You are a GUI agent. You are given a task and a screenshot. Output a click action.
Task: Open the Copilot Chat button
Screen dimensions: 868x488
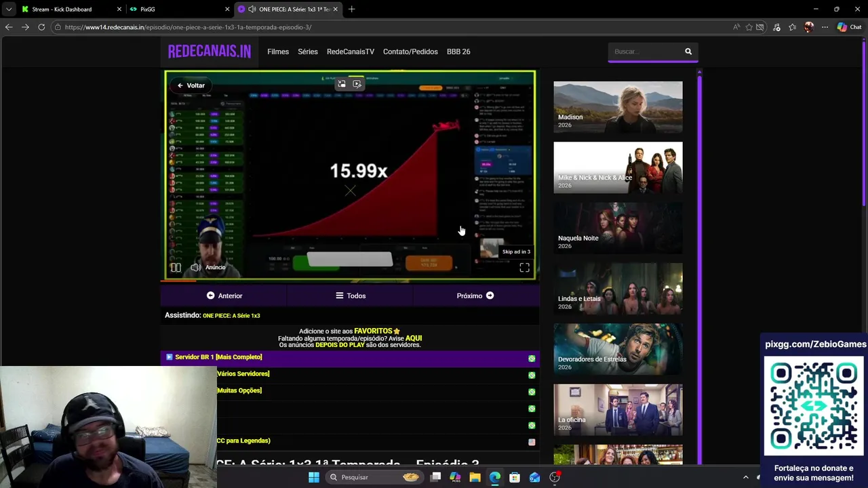coord(850,27)
